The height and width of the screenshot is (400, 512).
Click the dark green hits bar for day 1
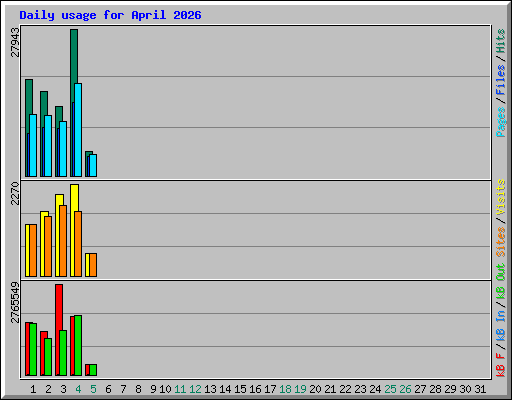coord(29,97)
